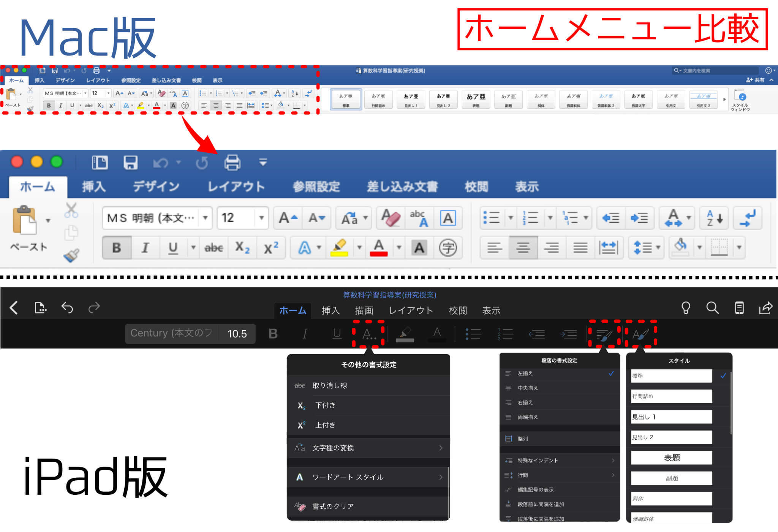Select the デザイン tab in enlarged Mac ribbon

[156, 187]
